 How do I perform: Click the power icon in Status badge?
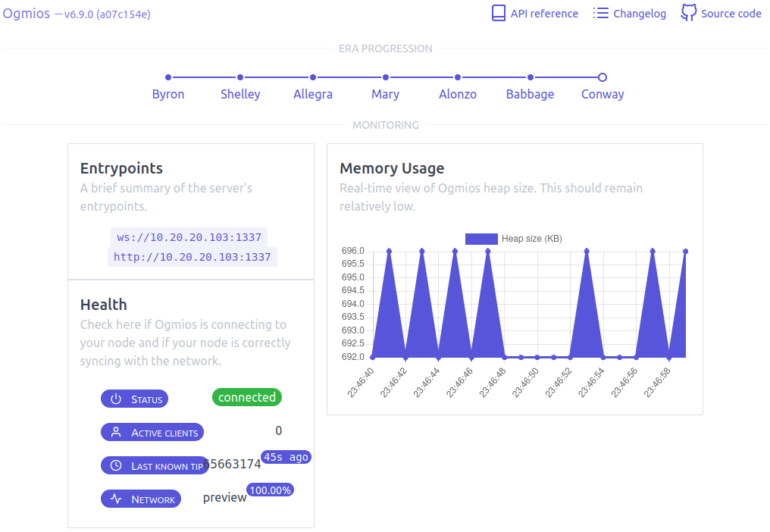[x=116, y=399]
